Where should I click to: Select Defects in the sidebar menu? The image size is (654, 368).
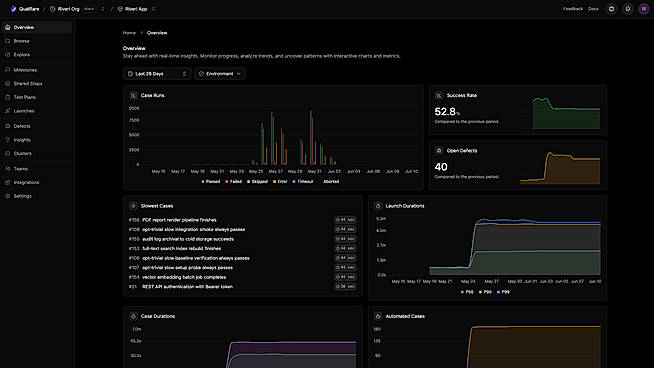click(37, 126)
